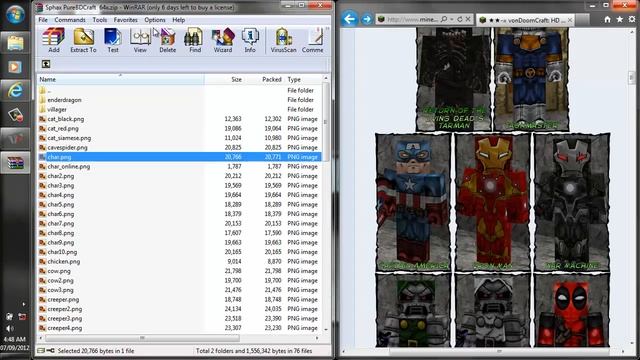Click the Add toolbar icon in WinRAR
This screenshot has height=360, width=640.
53,40
